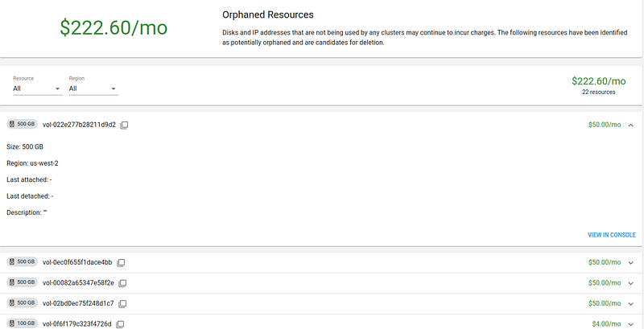Open the Resource filter dropdown
This screenshot has width=644, height=329.
[x=37, y=88]
